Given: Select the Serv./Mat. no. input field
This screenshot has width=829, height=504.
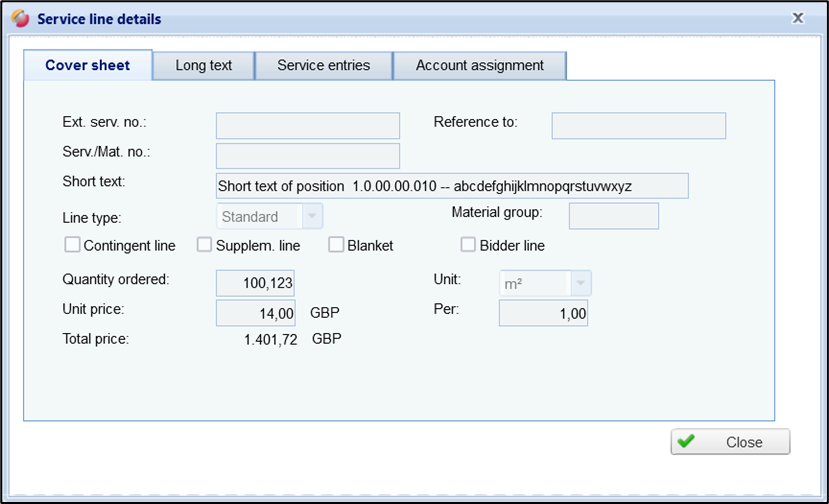Looking at the screenshot, I should click(x=308, y=156).
